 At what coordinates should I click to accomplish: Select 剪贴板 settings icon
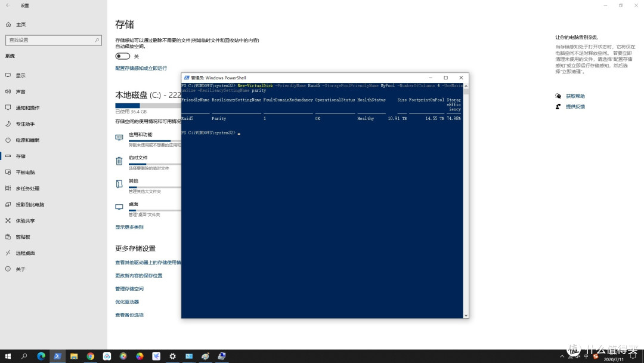click(21, 236)
